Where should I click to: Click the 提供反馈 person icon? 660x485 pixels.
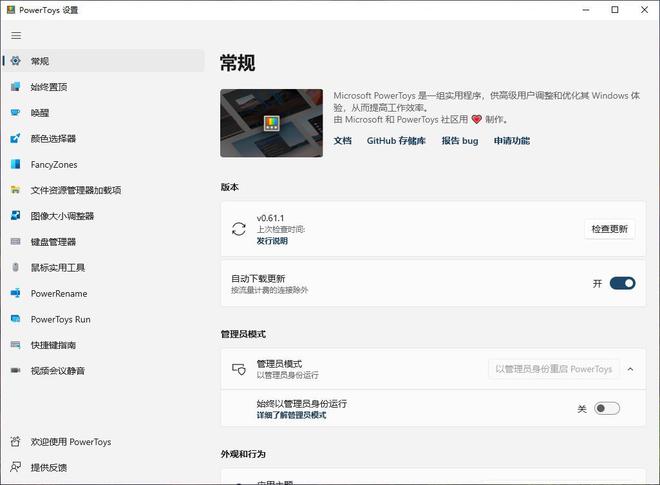[16, 467]
